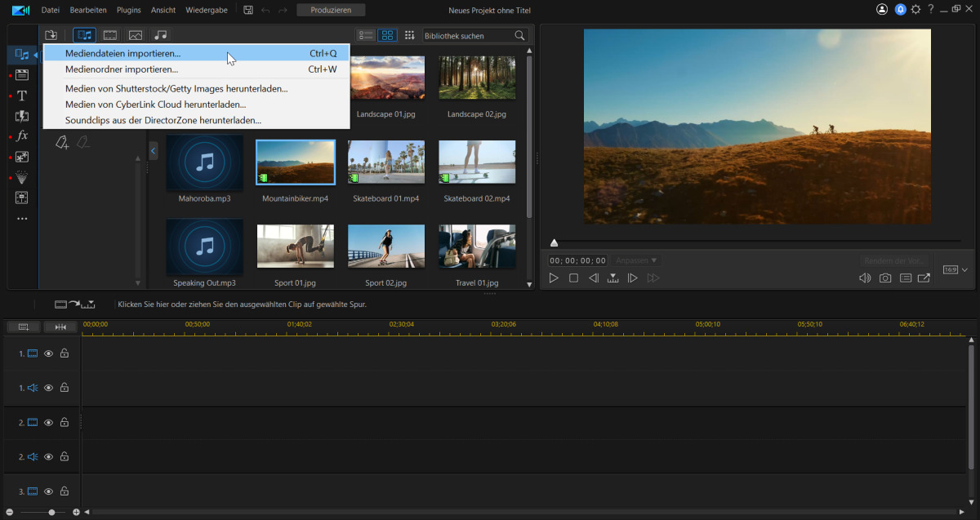Toggle visibility of video track 3
The width and height of the screenshot is (980, 520).
[x=48, y=491]
